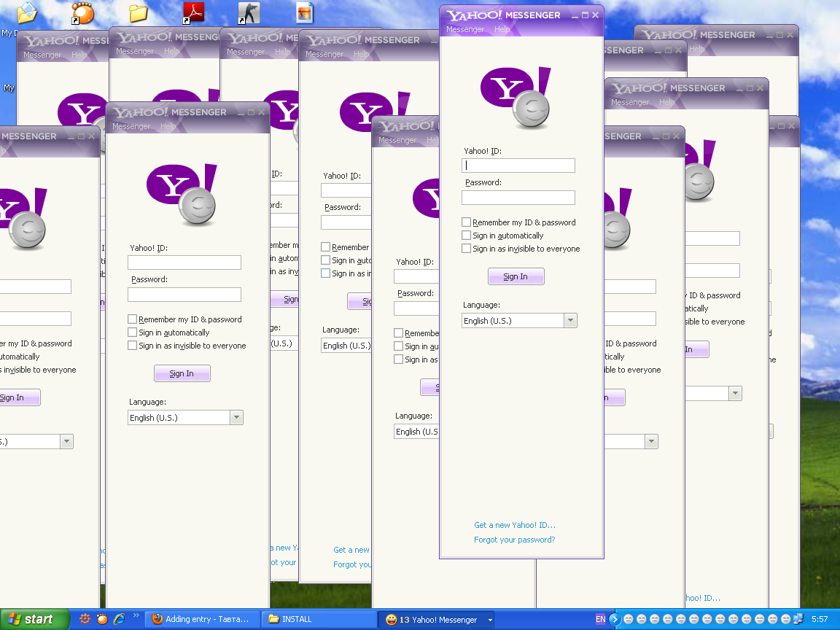
Task: Open Language dropdown arrow in the frontmost window
Action: pos(570,320)
